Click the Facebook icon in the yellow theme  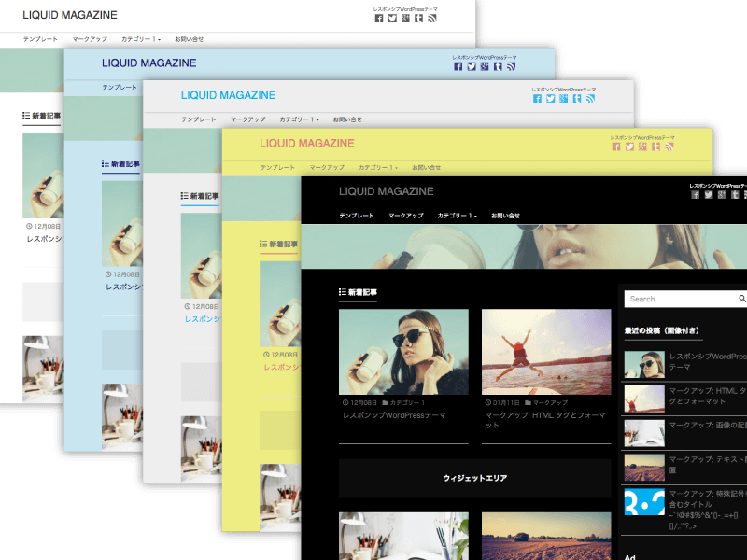[x=616, y=147]
